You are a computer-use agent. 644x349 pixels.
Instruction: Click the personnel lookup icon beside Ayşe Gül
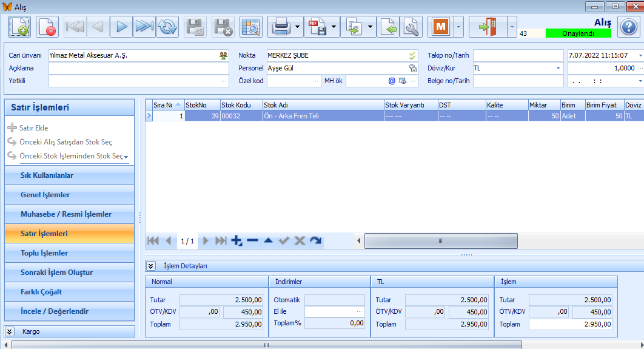pos(412,68)
